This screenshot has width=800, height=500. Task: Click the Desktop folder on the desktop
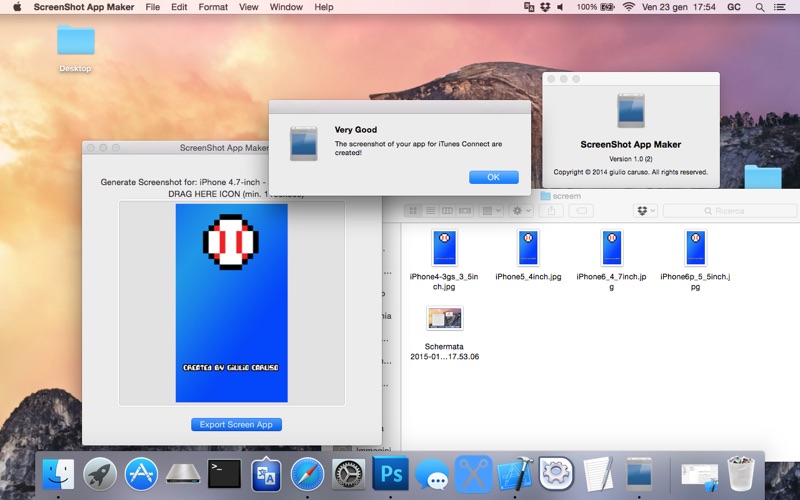76,41
